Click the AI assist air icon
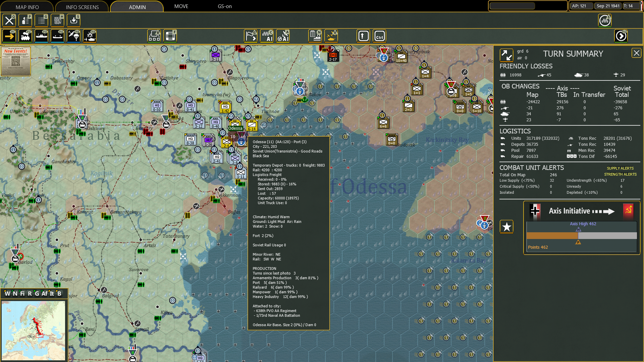This screenshot has height=362, width=644. tap(283, 36)
